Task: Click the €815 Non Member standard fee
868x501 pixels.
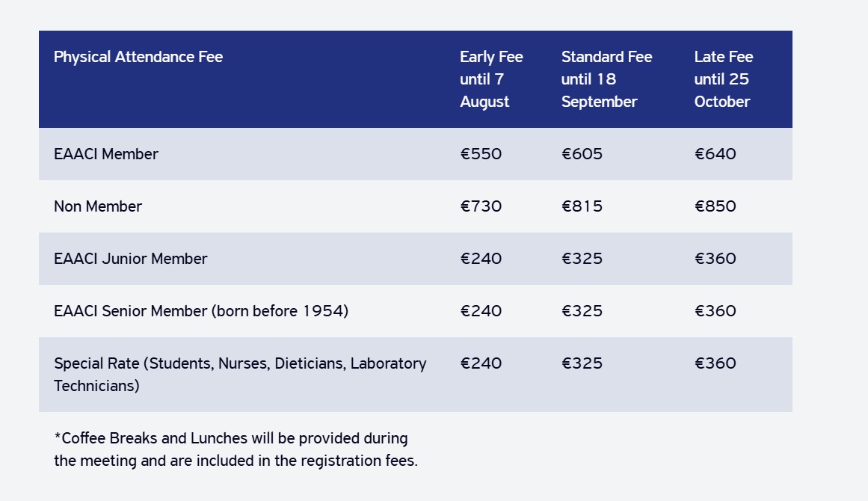Action: pyautogui.click(x=582, y=206)
